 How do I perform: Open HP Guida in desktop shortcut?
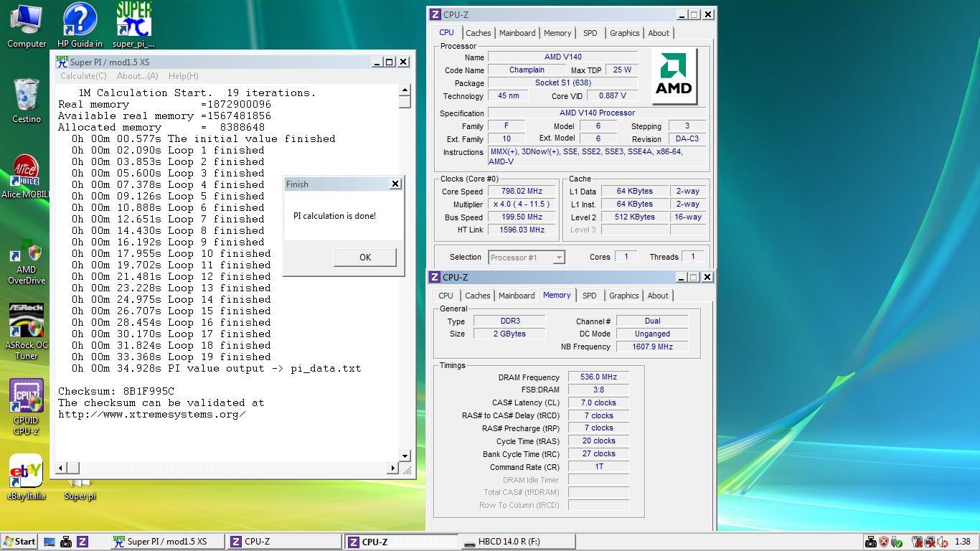80,27
